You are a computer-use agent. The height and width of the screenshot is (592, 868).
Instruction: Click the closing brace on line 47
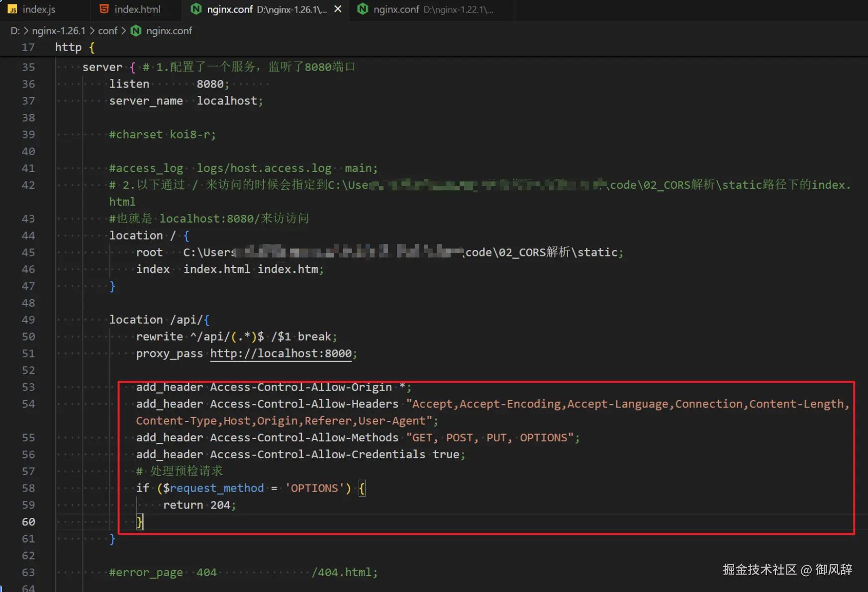[x=112, y=286]
